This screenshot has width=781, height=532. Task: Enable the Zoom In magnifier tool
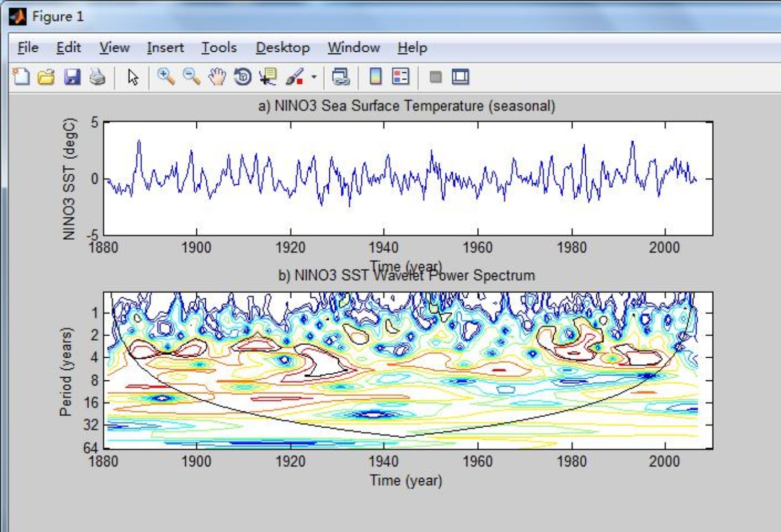[165, 77]
